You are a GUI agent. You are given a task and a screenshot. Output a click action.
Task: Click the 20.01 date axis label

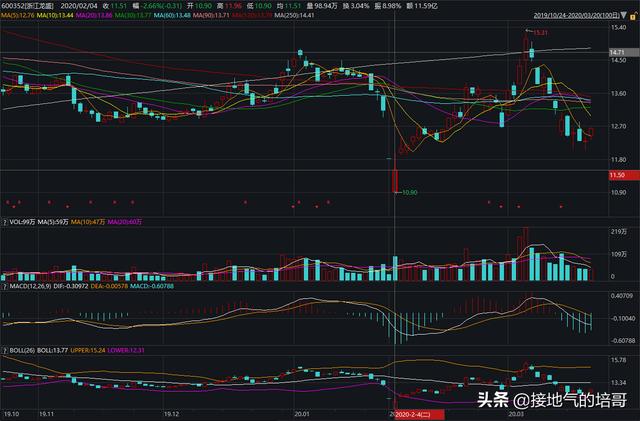coord(301,414)
